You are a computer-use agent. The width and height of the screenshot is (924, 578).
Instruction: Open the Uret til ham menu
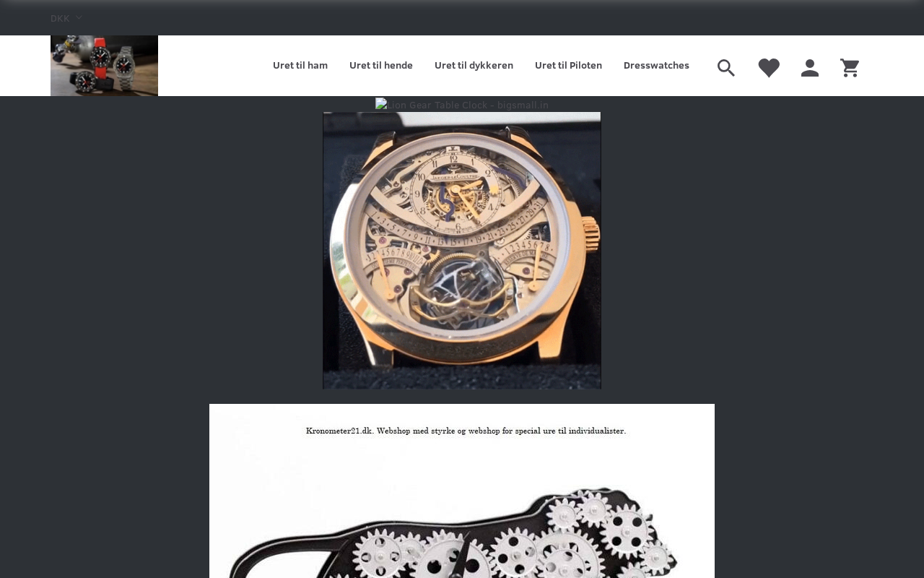pos(300,66)
